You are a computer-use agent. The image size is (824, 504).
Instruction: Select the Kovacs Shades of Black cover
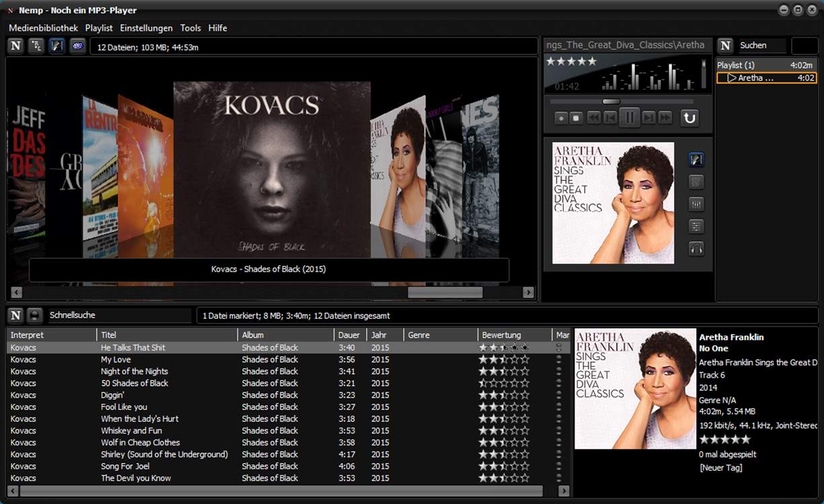272,170
